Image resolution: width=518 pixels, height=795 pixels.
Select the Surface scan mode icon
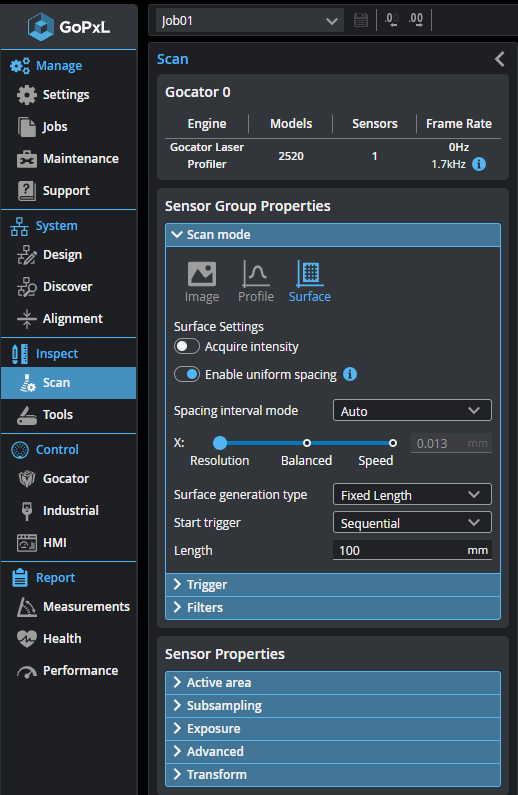310,274
